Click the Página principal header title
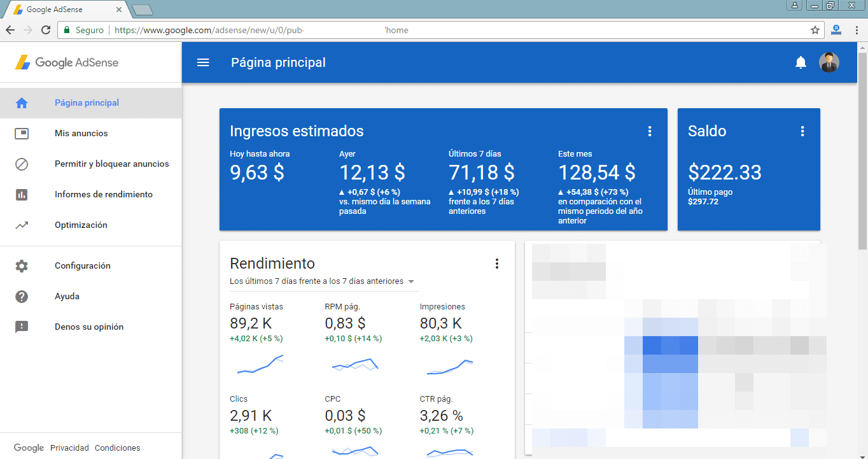This screenshot has height=459, width=868. (x=278, y=62)
